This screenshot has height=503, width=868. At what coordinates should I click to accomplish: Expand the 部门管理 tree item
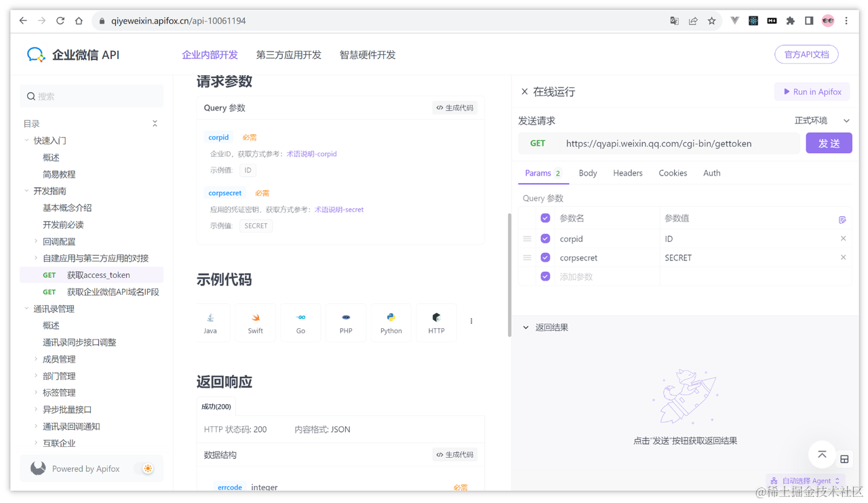click(x=36, y=376)
